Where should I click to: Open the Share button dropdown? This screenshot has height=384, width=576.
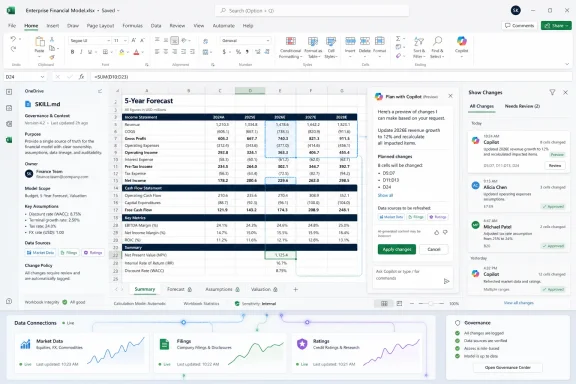coord(567,26)
